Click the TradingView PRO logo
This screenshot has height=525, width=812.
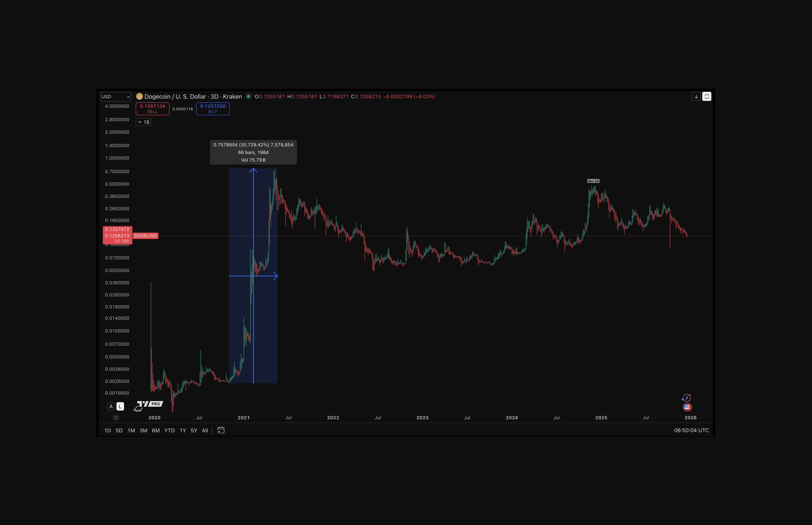pyautogui.click(x=149, y=405)
